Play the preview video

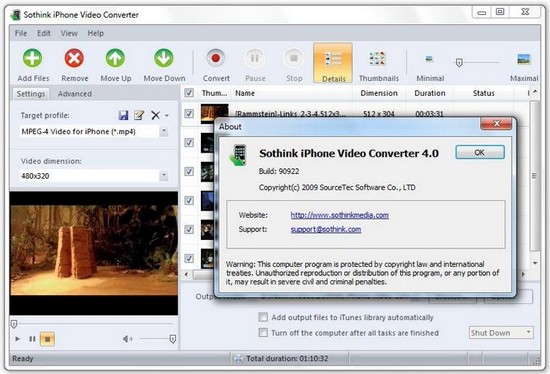click(17, 339)
